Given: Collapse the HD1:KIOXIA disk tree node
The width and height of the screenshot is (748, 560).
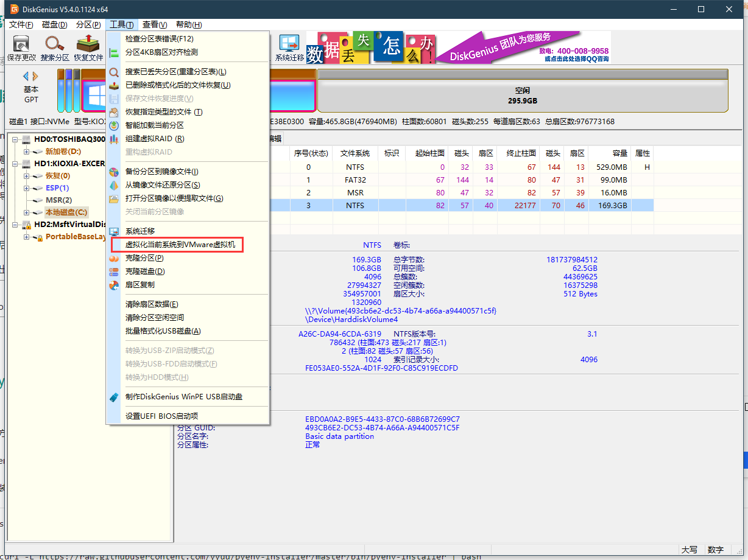Looking at the screenshot, I should 16,164.
